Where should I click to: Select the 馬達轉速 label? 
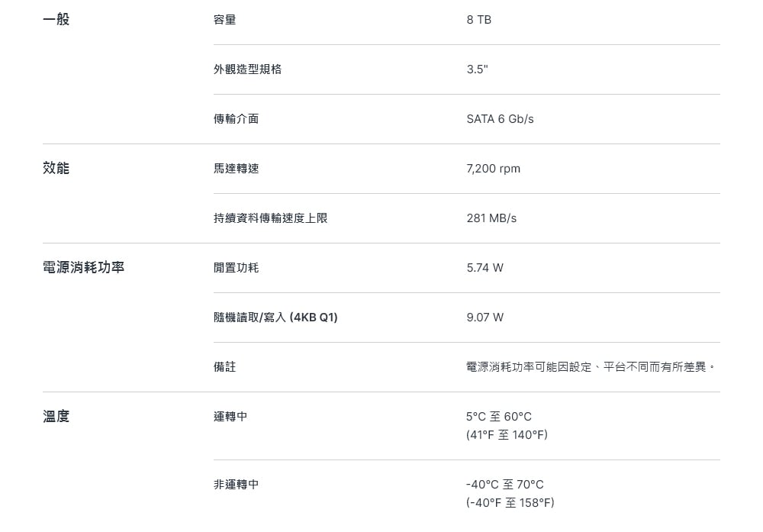[x=236, y=169]
